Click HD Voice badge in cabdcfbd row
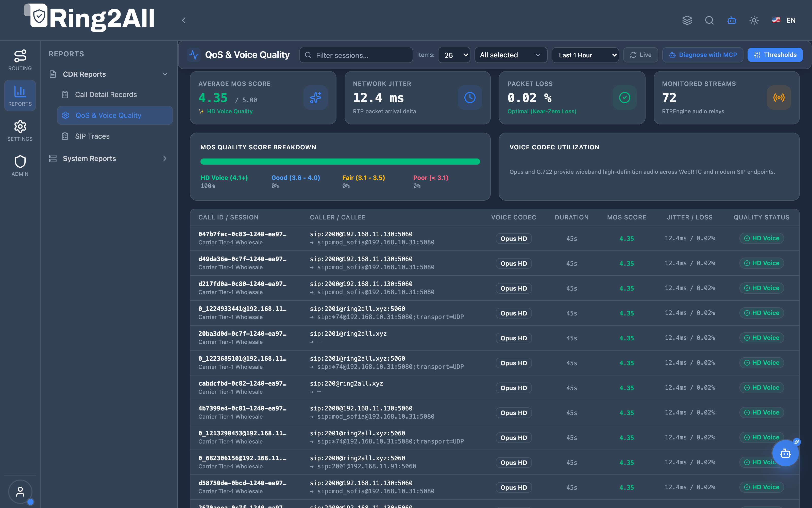This screenshot has width=812, height=508. (761, 387)
